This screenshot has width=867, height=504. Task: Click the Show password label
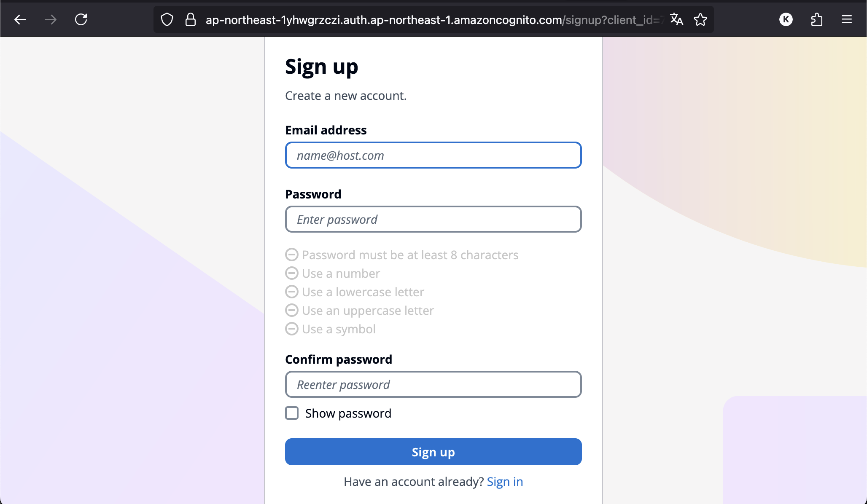[348, 413]
